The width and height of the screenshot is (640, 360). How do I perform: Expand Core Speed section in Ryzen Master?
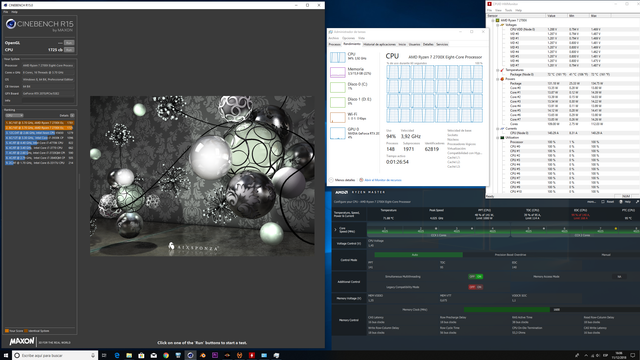click(x=336, y=229)
